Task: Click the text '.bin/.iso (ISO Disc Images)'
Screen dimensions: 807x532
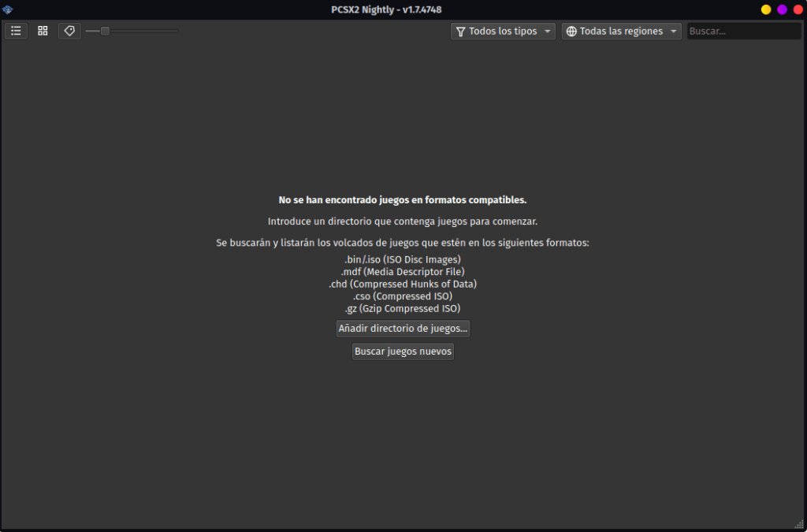Action: click(x=403, y=259)
